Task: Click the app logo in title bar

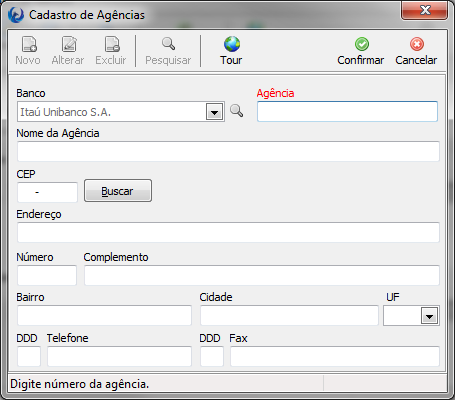Action: coord(16,15)
